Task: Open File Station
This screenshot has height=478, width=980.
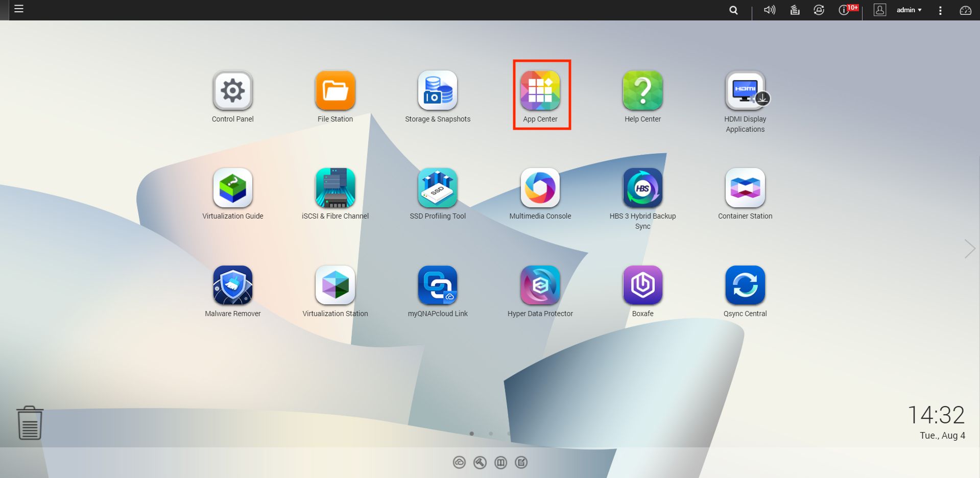Action: pos(335,91)
